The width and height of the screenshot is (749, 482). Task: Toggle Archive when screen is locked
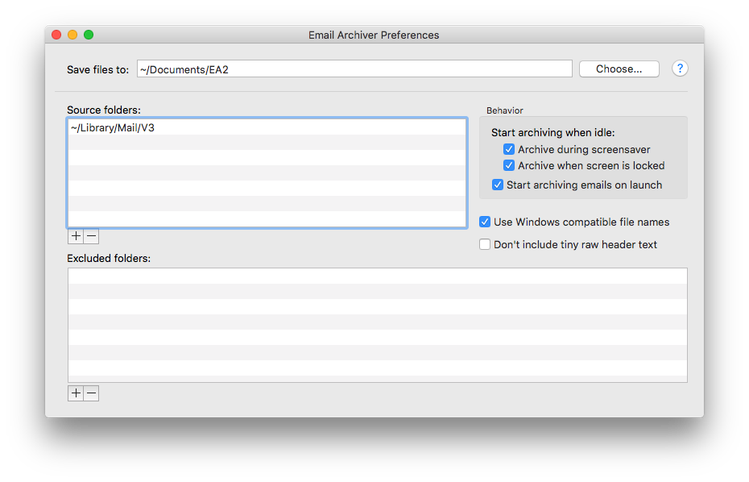click(509, 165)
